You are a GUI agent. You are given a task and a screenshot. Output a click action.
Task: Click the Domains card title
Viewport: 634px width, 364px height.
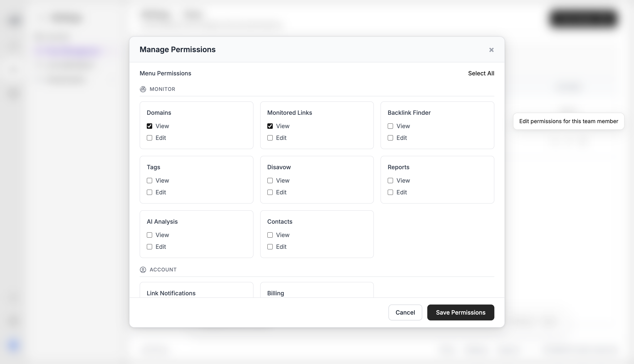pyautogui.click(x=159, y=113)
